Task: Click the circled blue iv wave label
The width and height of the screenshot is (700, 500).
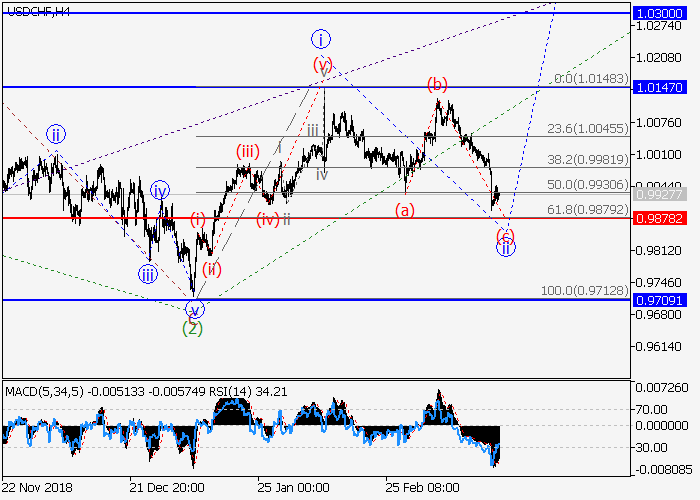Action: tap(160, 190)
